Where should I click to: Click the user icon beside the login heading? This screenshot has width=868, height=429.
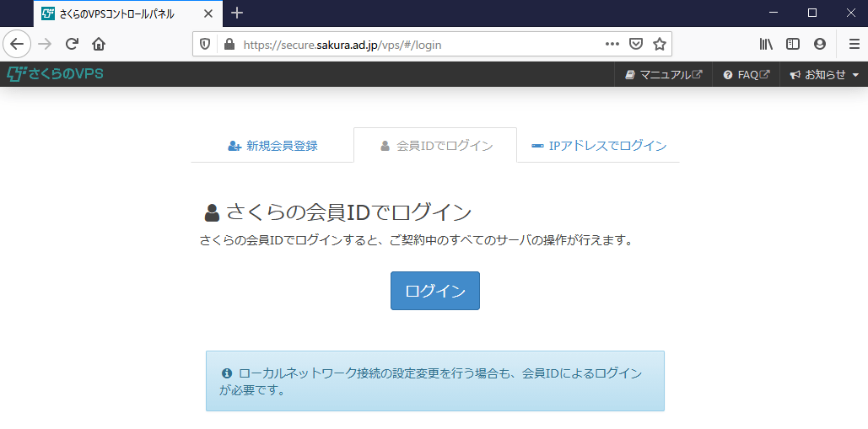[x=212, y=213]
